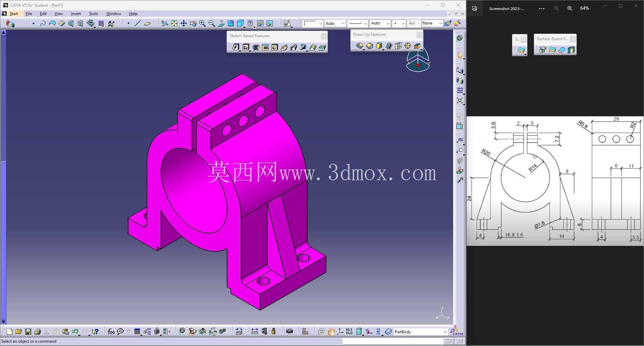This screenshot has height=346, width=644.
Task: Toggle Hide/Show icon in view toolbar
Action: pyautogui.click(x=260, y=23)
